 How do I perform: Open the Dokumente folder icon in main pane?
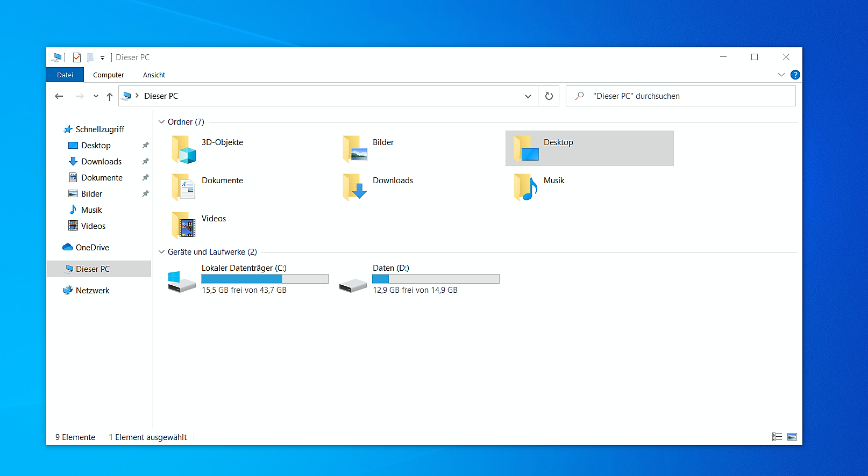184,187
